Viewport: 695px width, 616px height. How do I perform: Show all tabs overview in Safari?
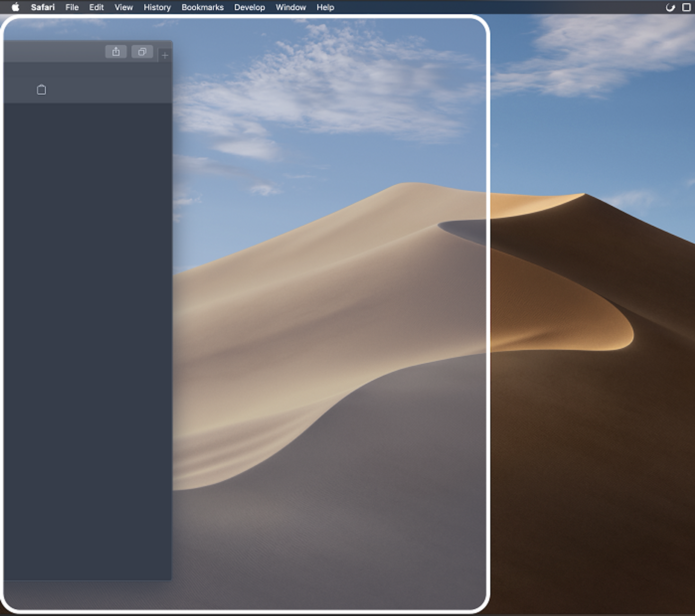point(142,52)
